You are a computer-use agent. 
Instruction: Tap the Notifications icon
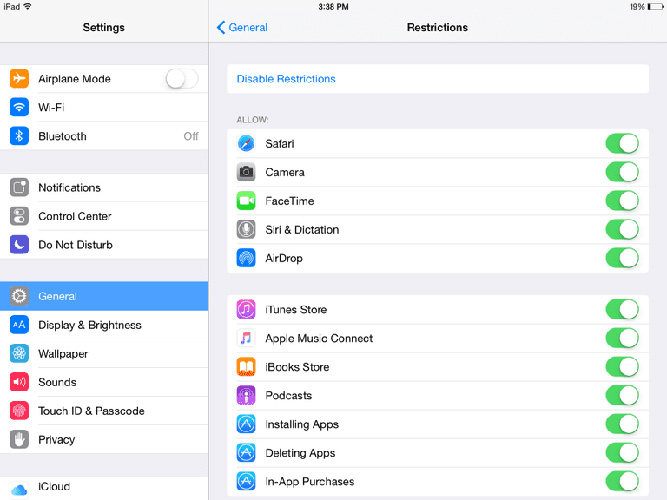pos(19,187)
